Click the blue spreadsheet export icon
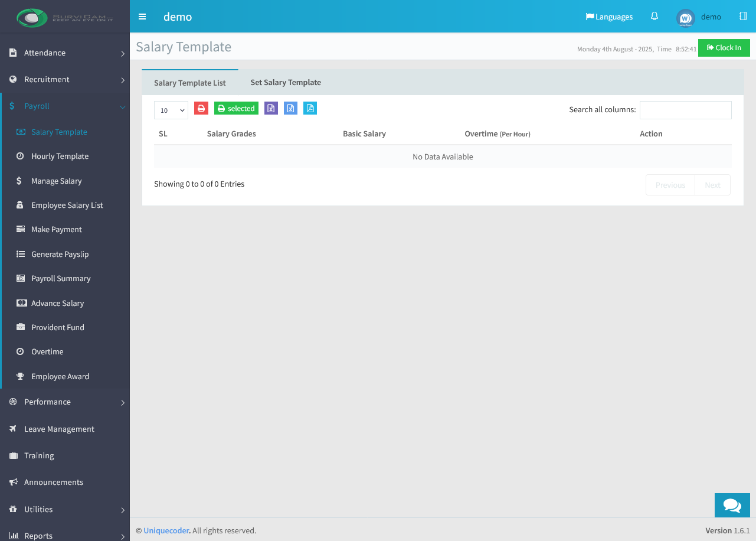 click(x=290, y=108)
